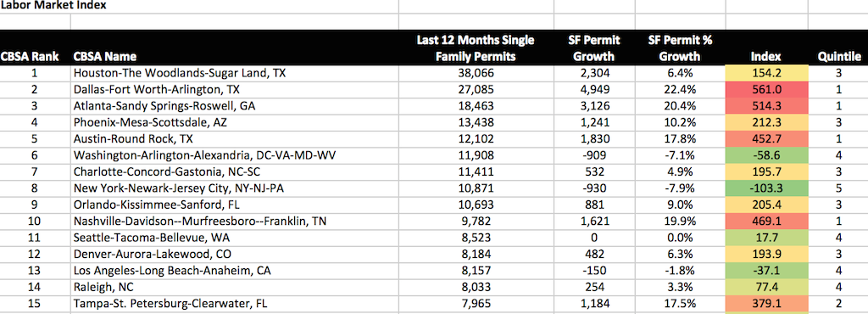Click the 'Index' column header
This screenshot has width=868, height=314.
tap(766, 57)
